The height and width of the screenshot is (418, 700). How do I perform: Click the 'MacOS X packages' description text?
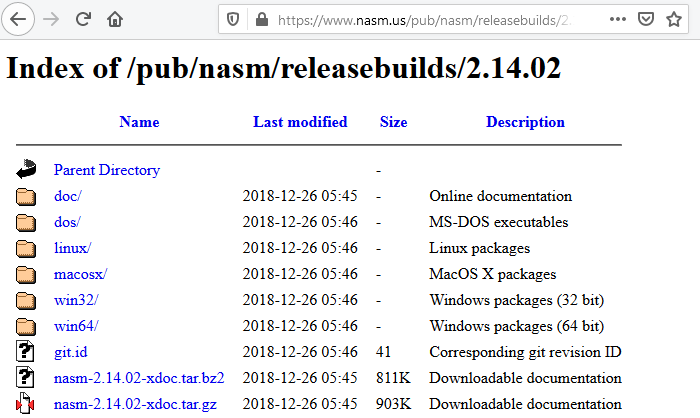coord(493,274)
